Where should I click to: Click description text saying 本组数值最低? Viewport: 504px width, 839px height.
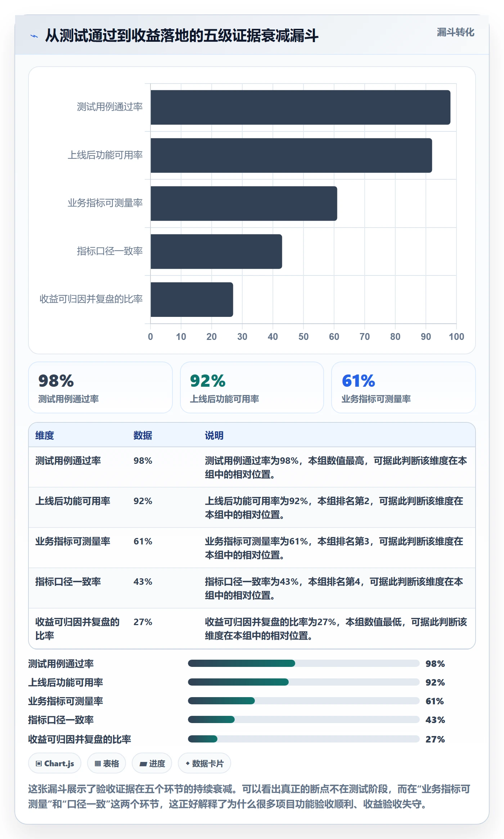[x=373, y=622]
